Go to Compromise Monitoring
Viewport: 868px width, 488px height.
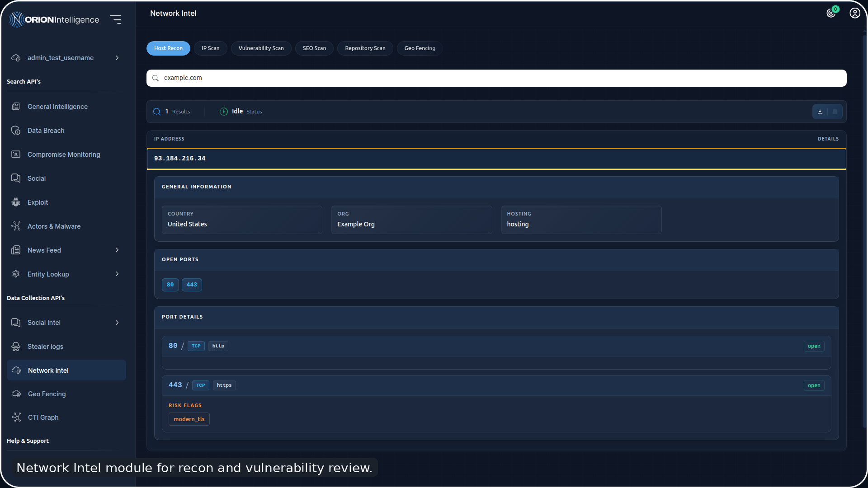point(64,155)
